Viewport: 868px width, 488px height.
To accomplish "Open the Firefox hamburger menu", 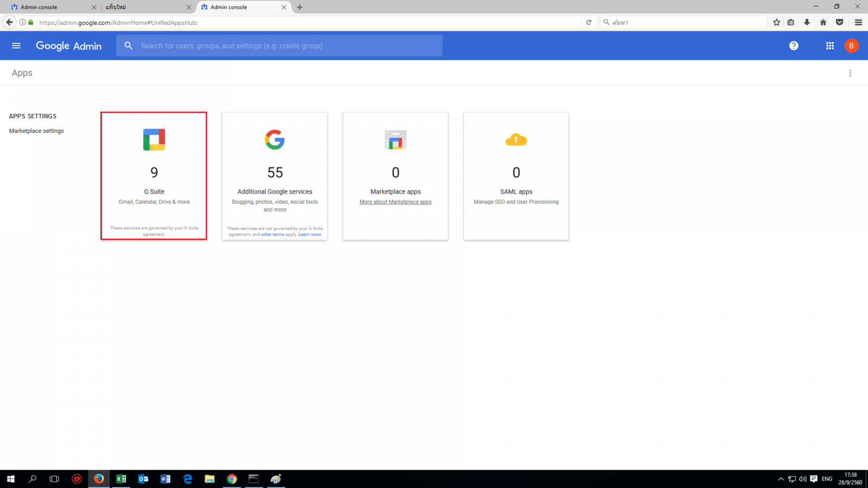I will pyautogui.click(x=858, y=22).
